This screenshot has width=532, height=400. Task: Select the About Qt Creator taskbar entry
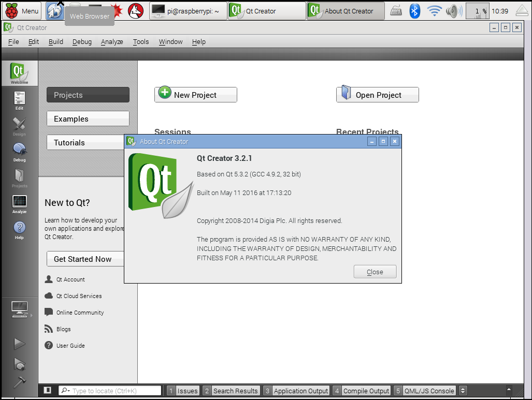click(346, 11)
